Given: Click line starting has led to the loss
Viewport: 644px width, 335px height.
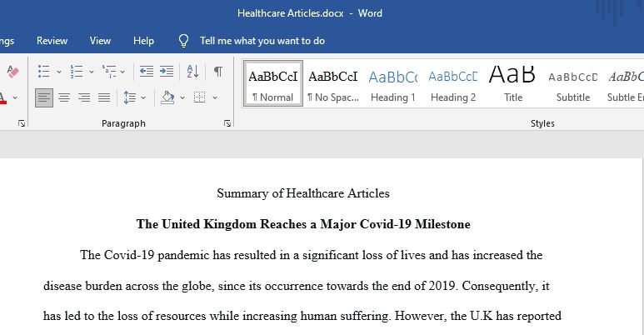Looking at the screenshot, I should click(302, 316).
